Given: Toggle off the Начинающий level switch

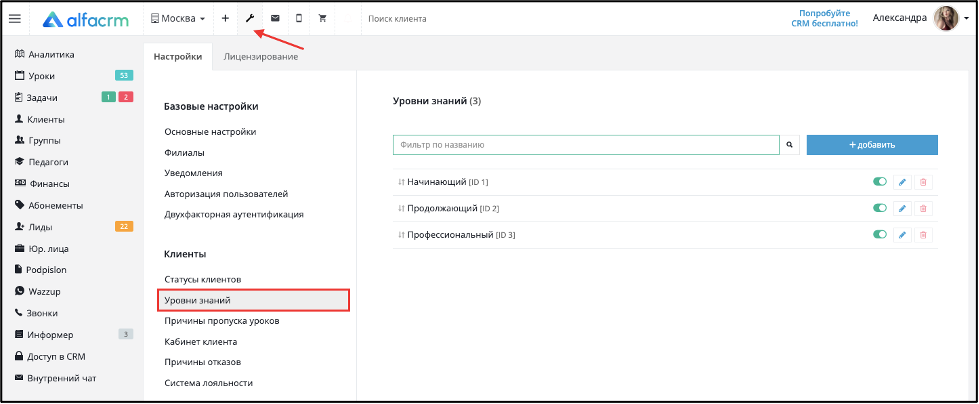Looking at the screenshot, I should point(880,182).
